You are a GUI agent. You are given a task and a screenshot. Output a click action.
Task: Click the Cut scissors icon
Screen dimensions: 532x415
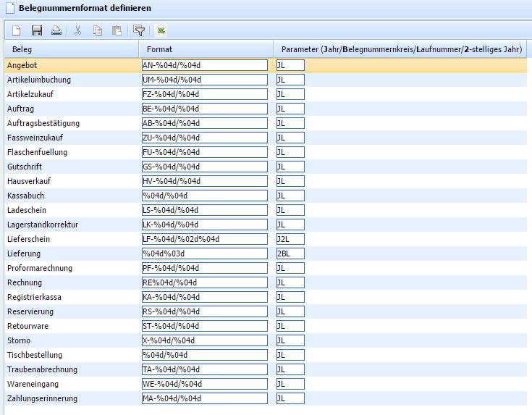[78, 30]
